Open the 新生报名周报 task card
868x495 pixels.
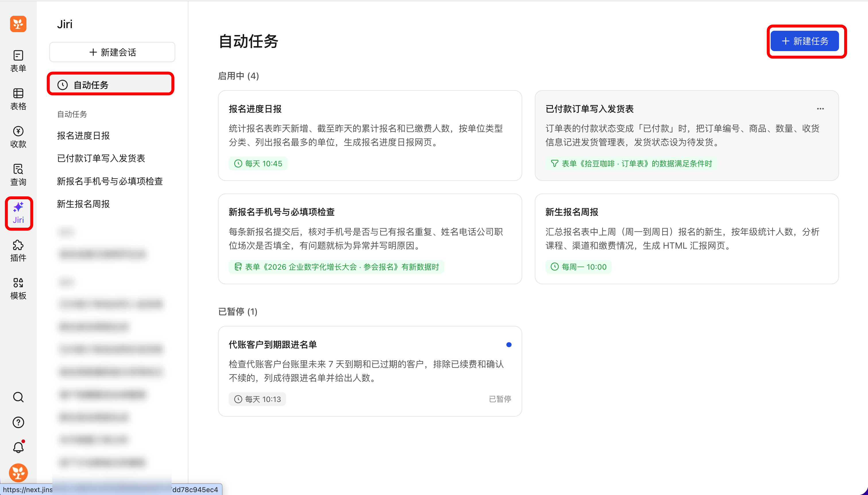pyautogui.click(x=686, y=239)
